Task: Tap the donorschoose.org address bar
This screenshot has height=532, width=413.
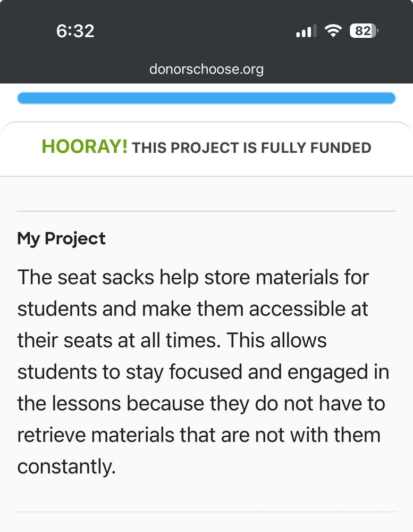Action: [x=206, y=69]
